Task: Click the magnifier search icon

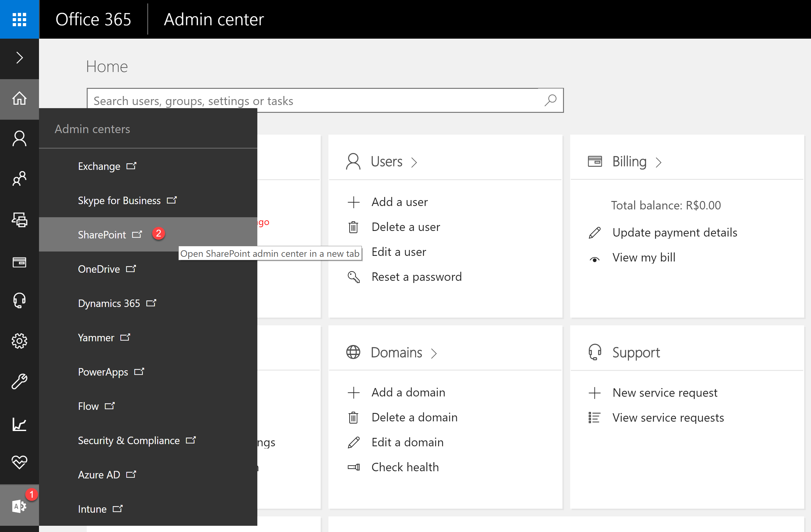Action: point(551,100)
